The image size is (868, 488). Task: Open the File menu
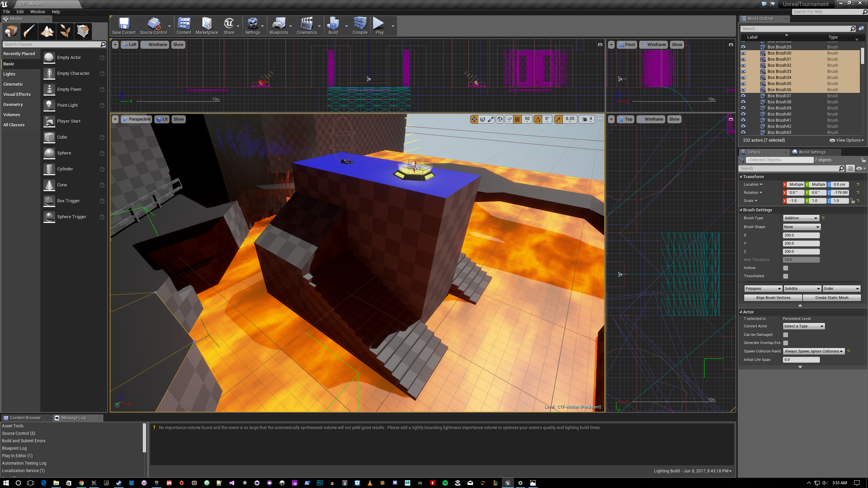(6, 12)
